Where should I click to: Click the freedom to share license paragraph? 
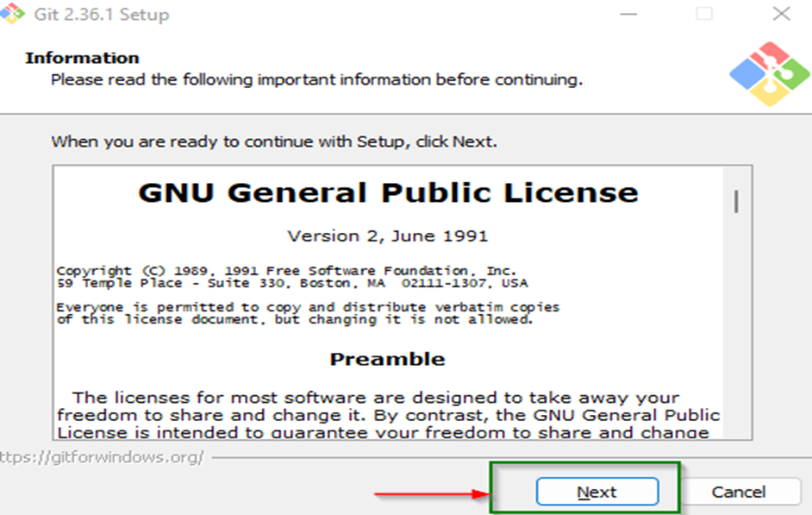click(x=388, y=414)
